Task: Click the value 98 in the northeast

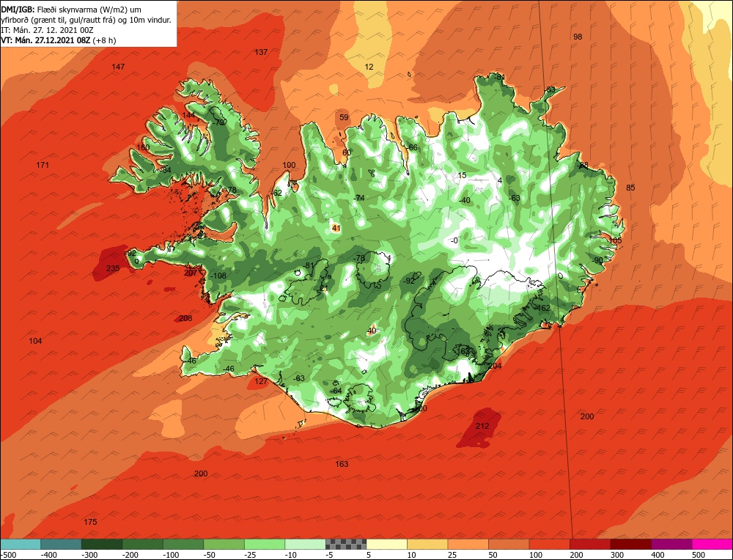Action: (x=578, y=37)
